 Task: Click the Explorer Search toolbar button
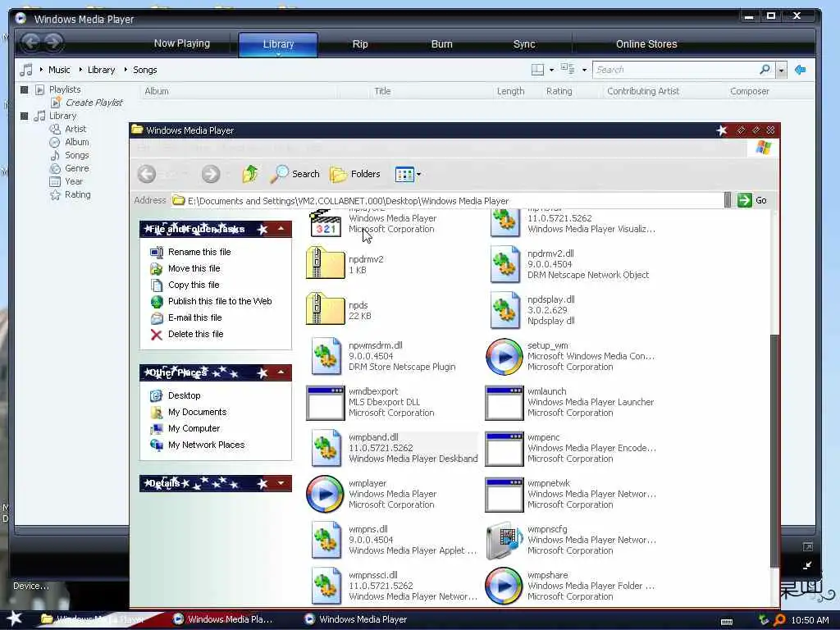click(294, 174)
